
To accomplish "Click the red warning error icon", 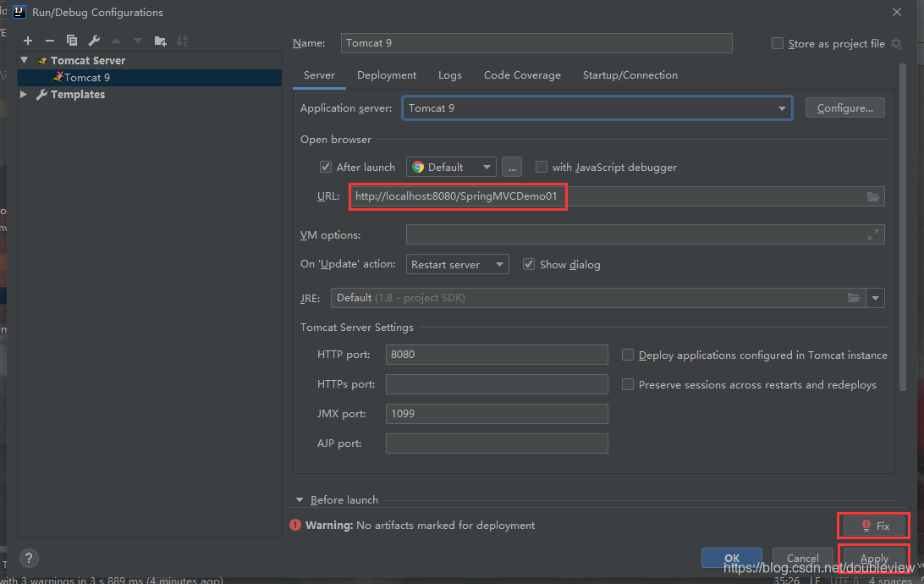I will [295, 525].
